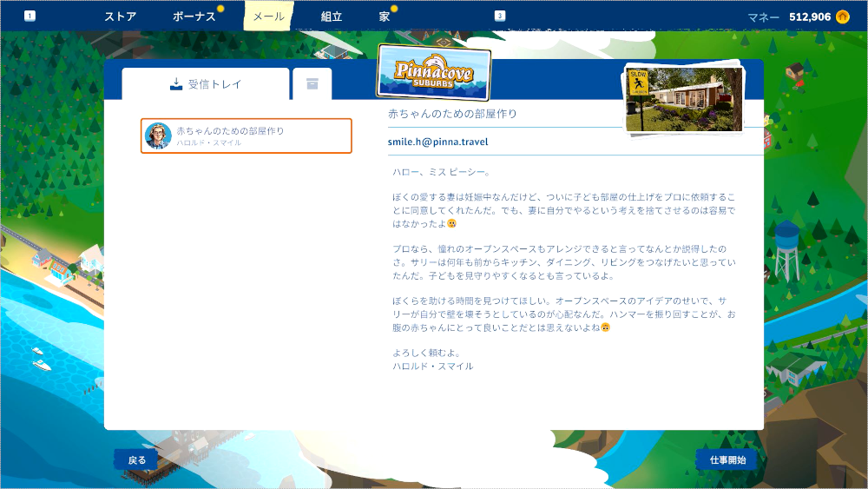Click Harold Smile's avatar portrait

(158, 135)
